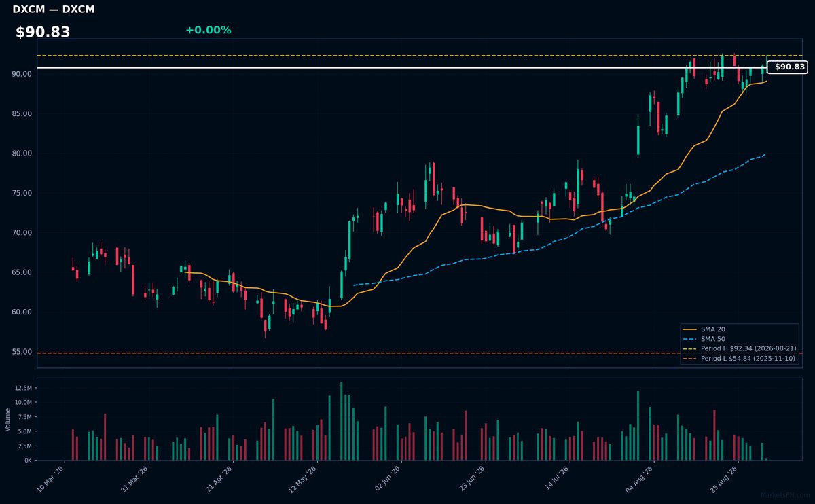Screen dimensions: 815x504
Task: Click the tallest green volume bar in mid-May
Action: 341,421
